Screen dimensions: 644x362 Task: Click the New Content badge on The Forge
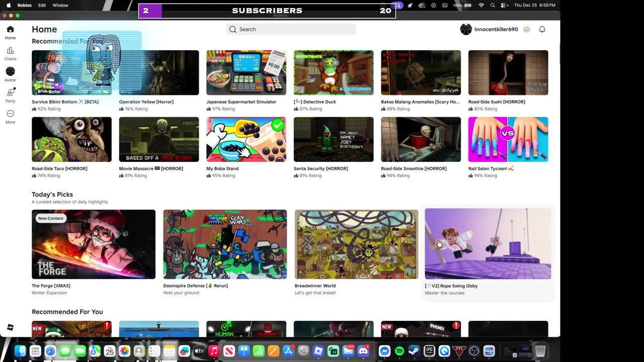(51, 218)
